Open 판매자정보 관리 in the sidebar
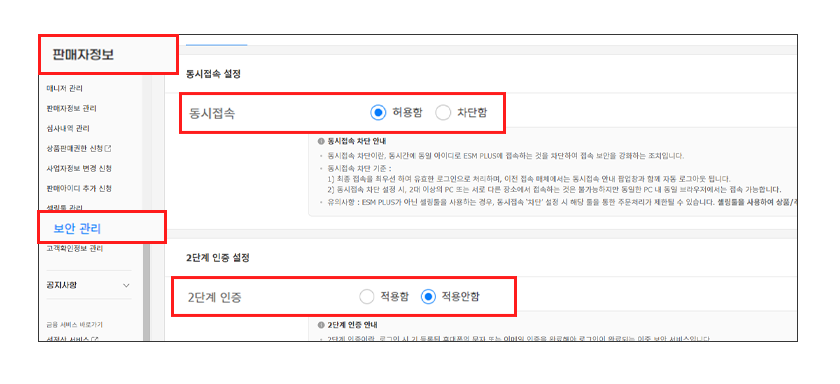840x384 pixels. (72, 108)
